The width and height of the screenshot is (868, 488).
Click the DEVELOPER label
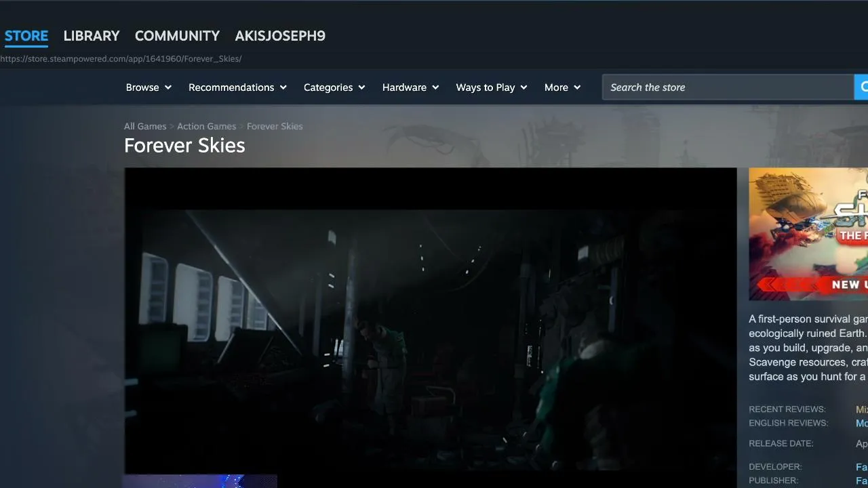coord(775,467)
